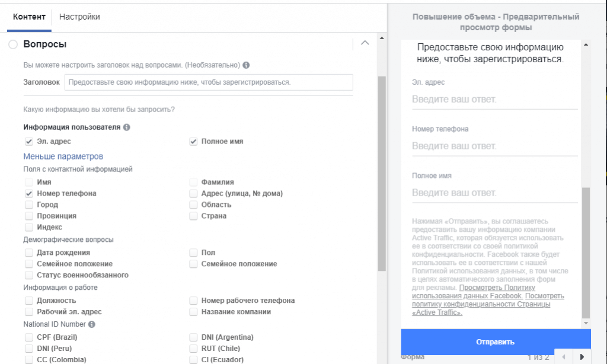The height and width of the screenshot is (364, 607).
Task: Uncheck the "Эл. адрес" checkbox
Action: [28, 142]
